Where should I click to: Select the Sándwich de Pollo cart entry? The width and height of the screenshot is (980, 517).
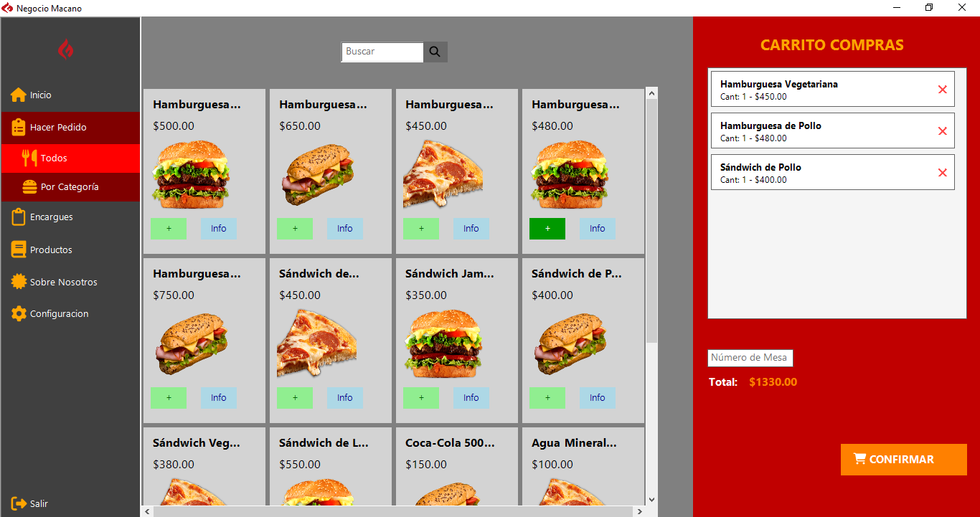[x=833, y=172]
